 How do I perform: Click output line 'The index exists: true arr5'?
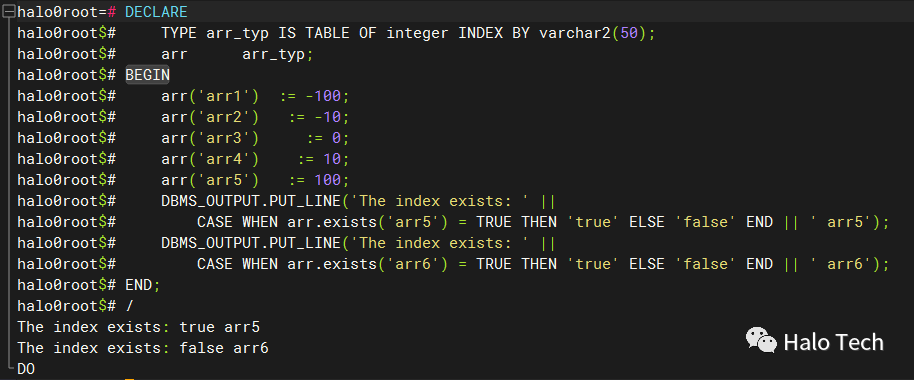[x=138, y=327]
